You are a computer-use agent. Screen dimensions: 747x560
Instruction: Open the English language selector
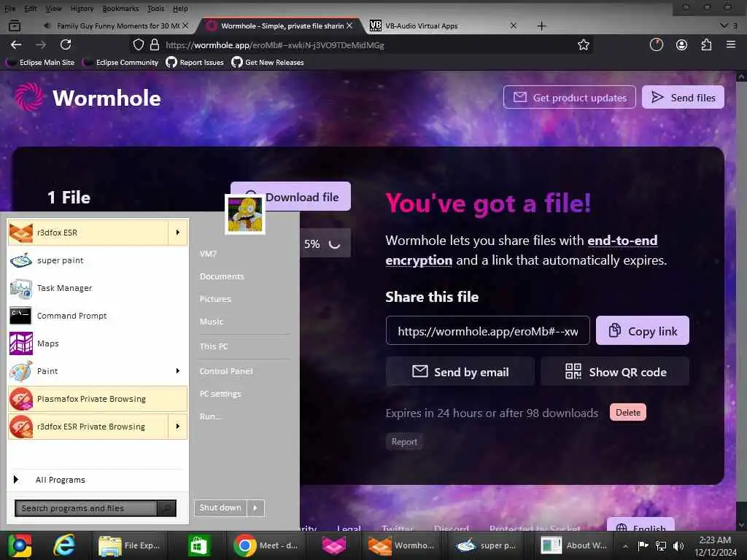tap(640, 525)
